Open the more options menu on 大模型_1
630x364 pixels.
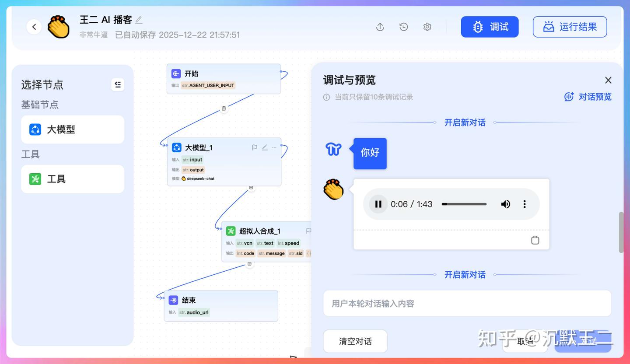click(x=274, y=147)
